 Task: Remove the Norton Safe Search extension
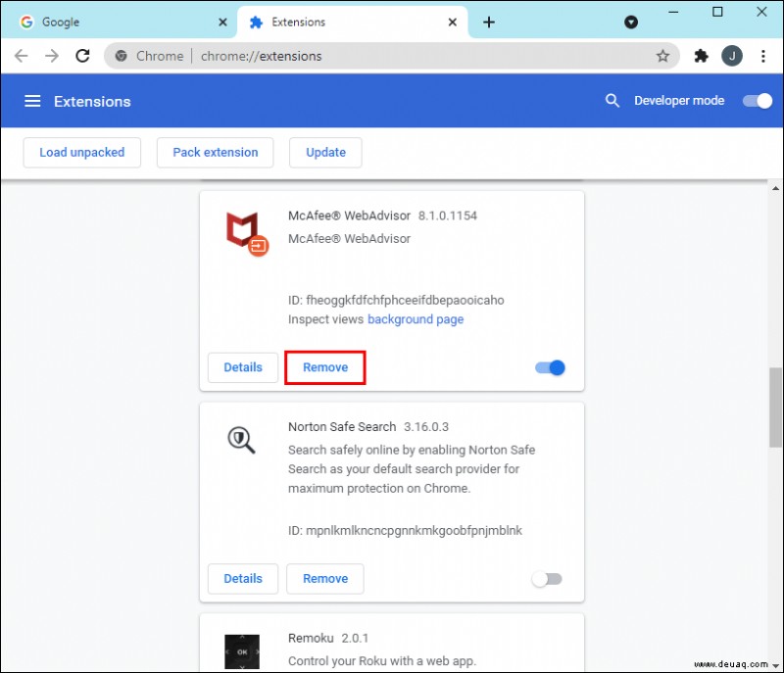(325, 579)
